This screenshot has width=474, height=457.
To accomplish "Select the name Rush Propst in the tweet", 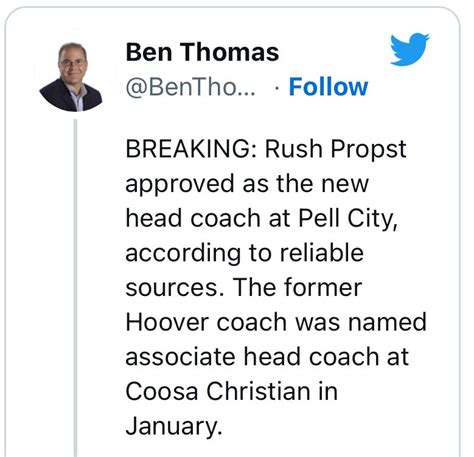I will [336, 149].
